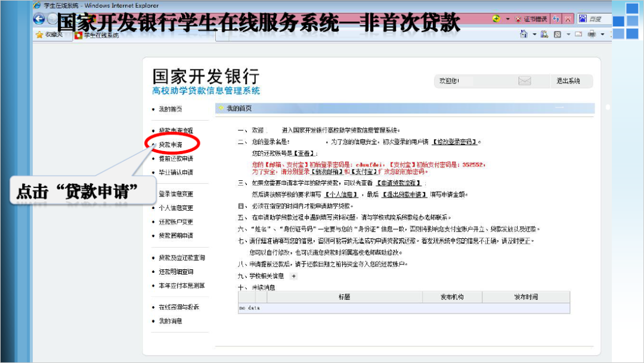
Task: Open 我的首页 in the sidebar menu
Action: 170,109
